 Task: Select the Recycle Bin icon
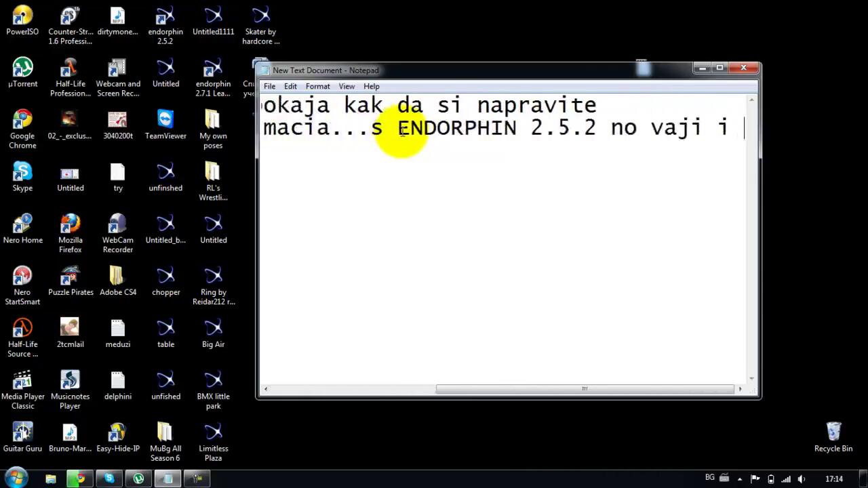[833, 436]
